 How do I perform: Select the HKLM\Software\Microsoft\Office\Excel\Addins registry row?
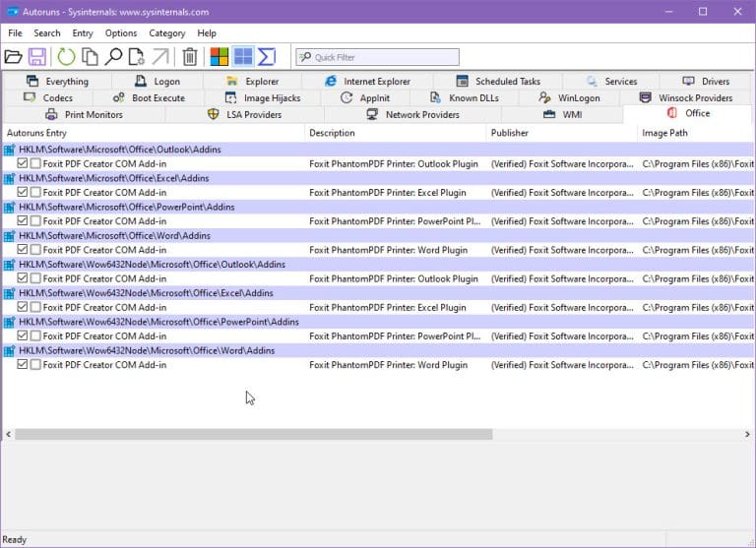pos(378,178)
